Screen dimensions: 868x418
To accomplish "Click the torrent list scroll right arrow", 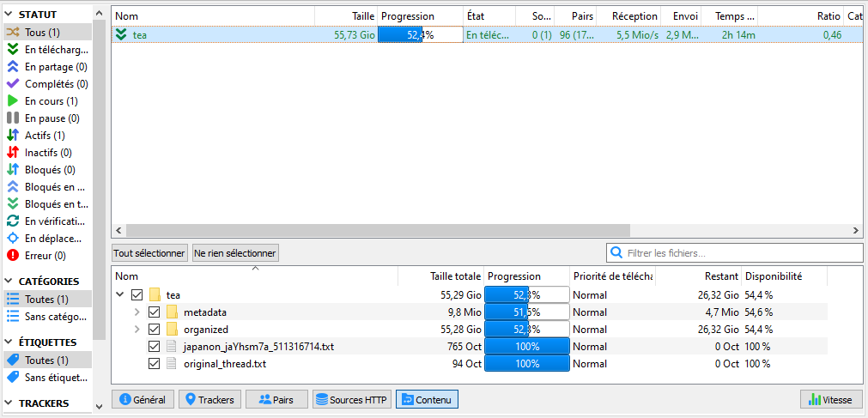I will 856,230.
